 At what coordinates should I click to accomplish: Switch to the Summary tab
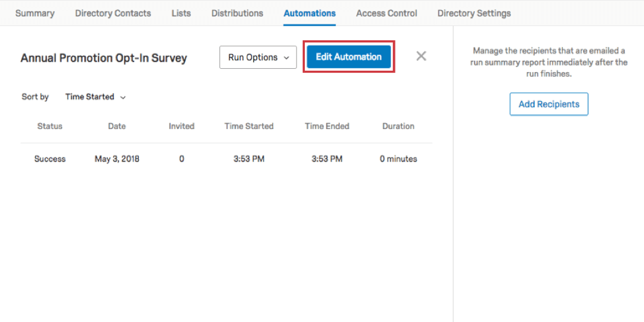(35, 13)
